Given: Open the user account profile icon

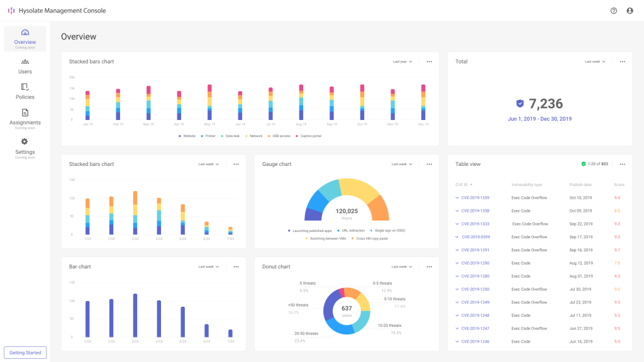Looking at the screenshot, I should tap(630, 11).
